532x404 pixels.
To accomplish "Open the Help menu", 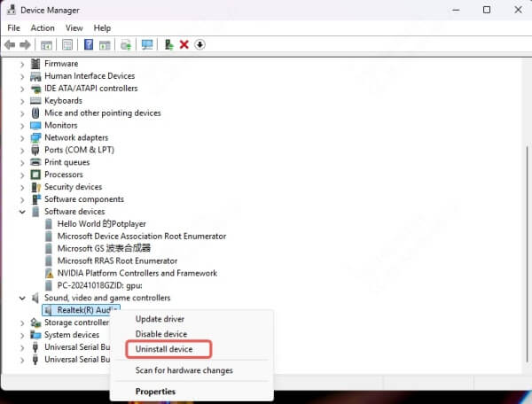I will (102, 27).
